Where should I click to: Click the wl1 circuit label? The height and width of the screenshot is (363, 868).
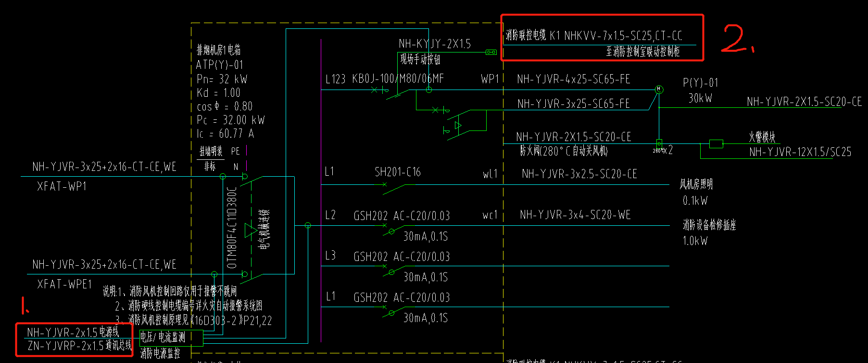pyautogui.click(x=490, y=174)
